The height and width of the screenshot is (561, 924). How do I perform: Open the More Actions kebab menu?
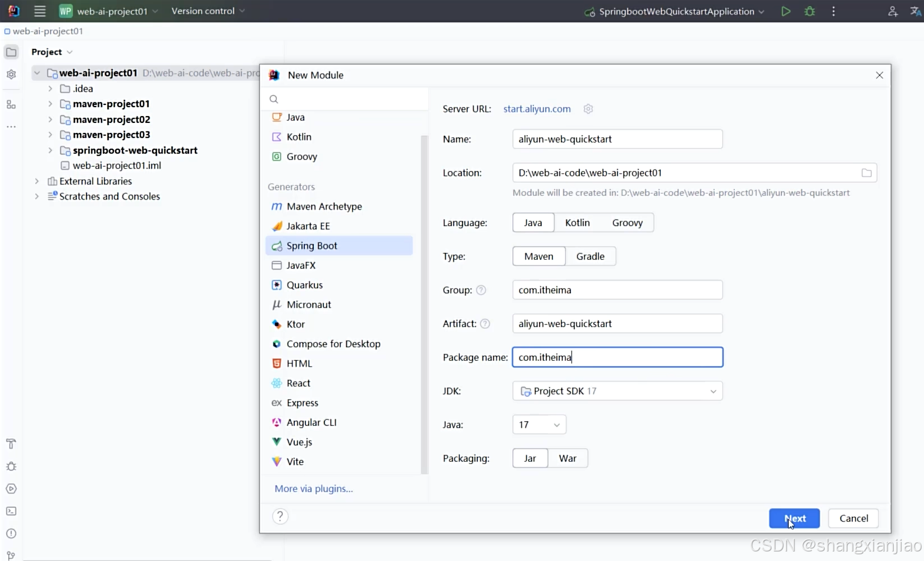tap(834, 11)
